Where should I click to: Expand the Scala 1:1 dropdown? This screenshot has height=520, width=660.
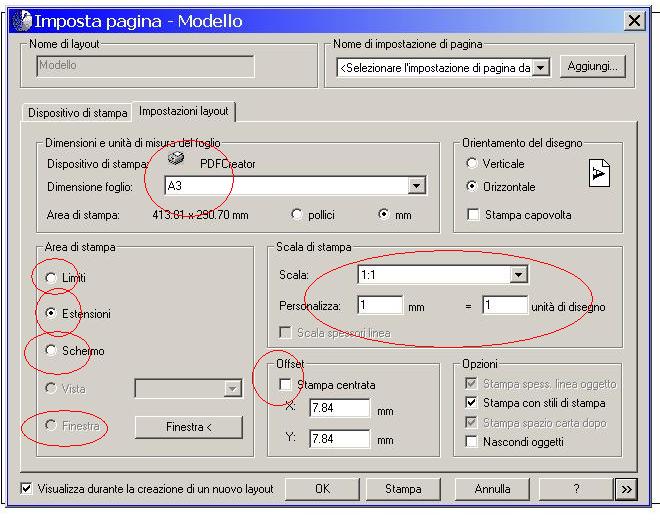(518, 275)
